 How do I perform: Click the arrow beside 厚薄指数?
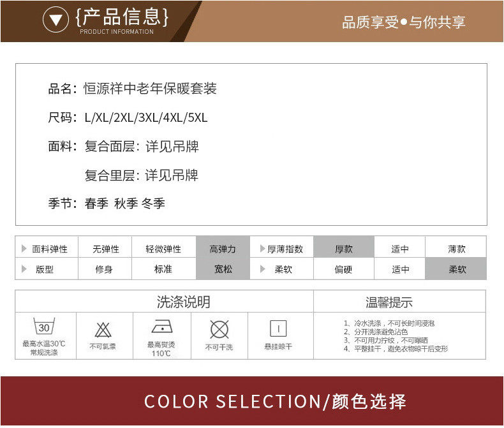[262, 248]
